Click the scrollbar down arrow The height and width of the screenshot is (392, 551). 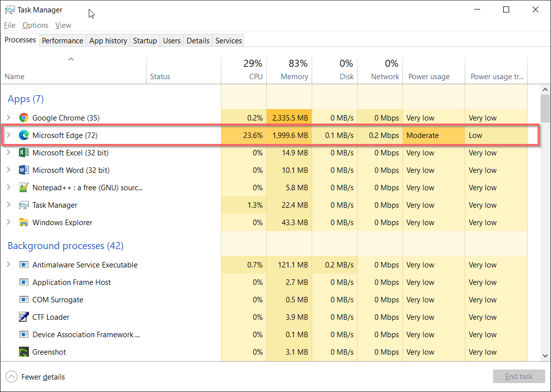[x=546, y=356]
